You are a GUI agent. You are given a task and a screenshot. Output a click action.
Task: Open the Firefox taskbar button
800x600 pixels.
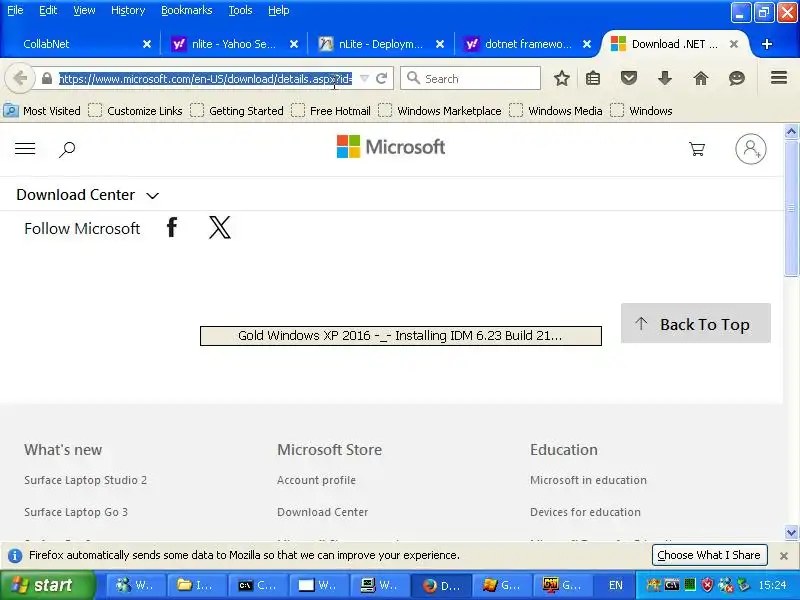coord(441,585)
